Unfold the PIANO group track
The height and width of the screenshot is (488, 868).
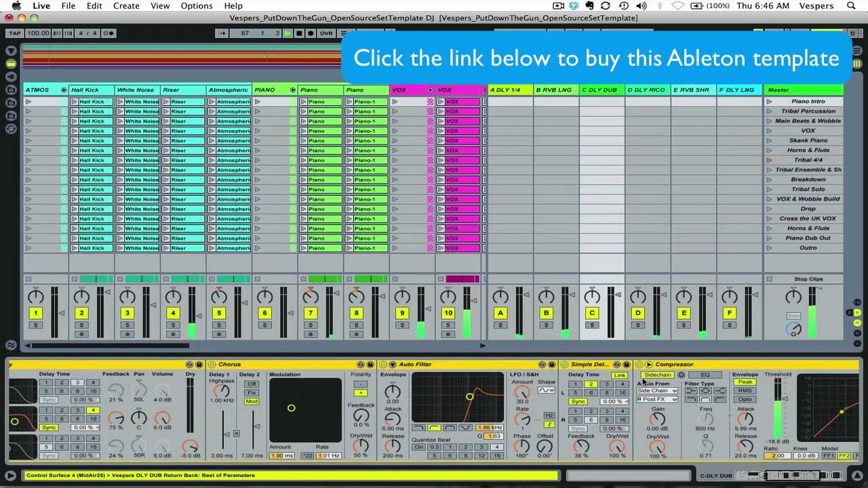click(293, 89)
